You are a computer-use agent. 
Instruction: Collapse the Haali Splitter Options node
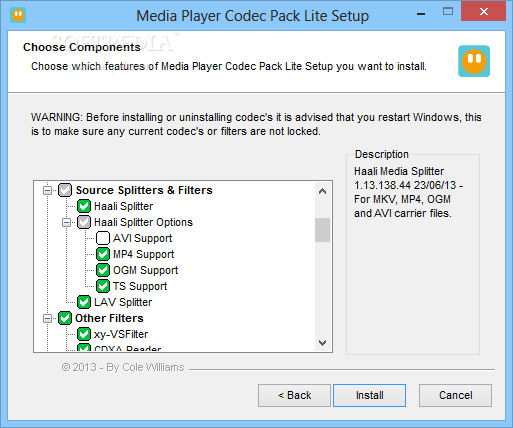[67, 223]
